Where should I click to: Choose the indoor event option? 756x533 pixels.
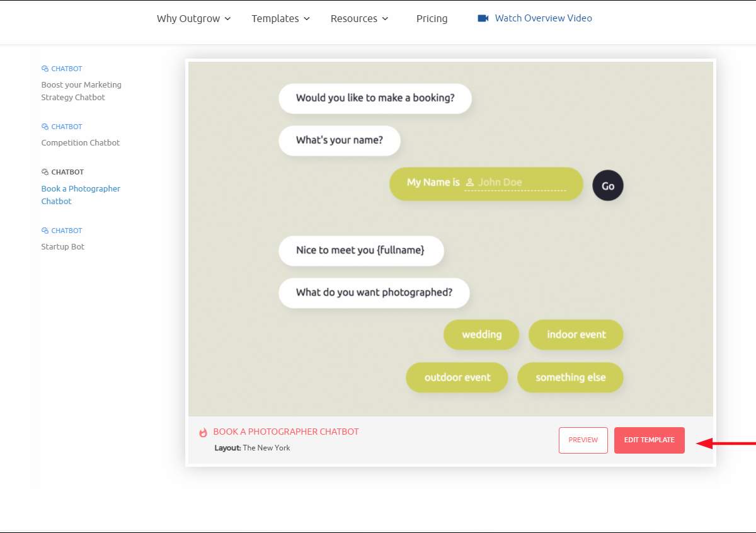tap(576, 335)
